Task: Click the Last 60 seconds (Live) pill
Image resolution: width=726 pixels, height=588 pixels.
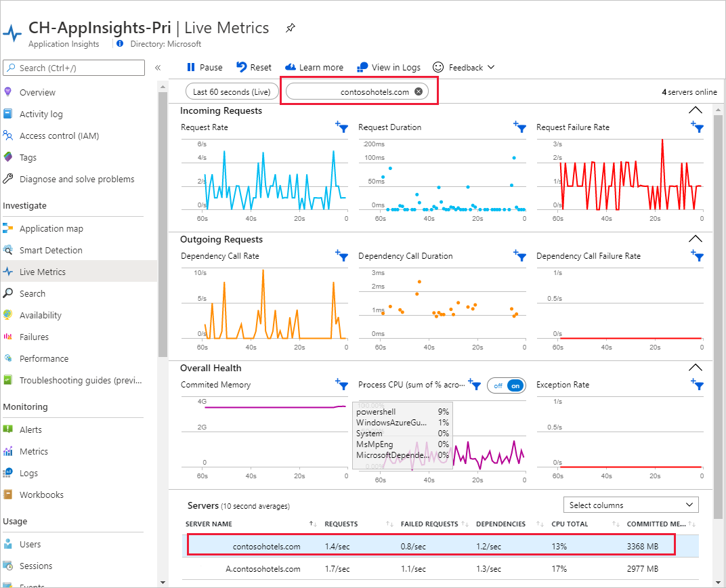Action: click(x=232, y=91)
